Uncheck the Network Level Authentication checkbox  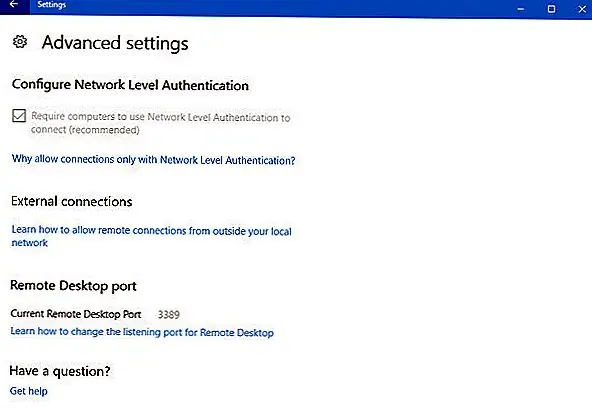click(x=19, y=116)
